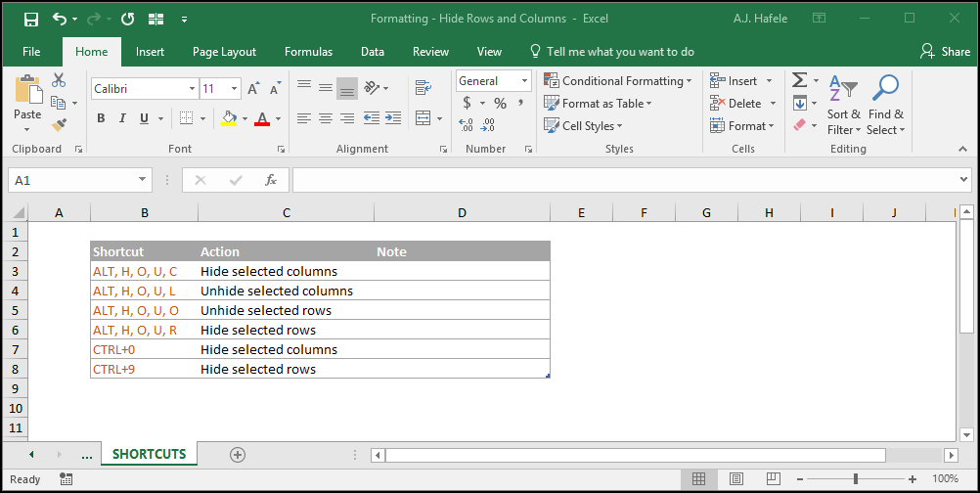Switch to the Page Layout tab
This screenshot has width=980, height=493.
click(224, 52)
